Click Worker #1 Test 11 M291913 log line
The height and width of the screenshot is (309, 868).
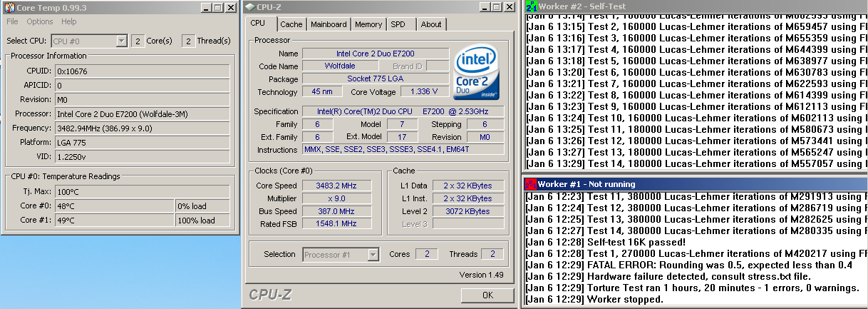coord(696,196)
